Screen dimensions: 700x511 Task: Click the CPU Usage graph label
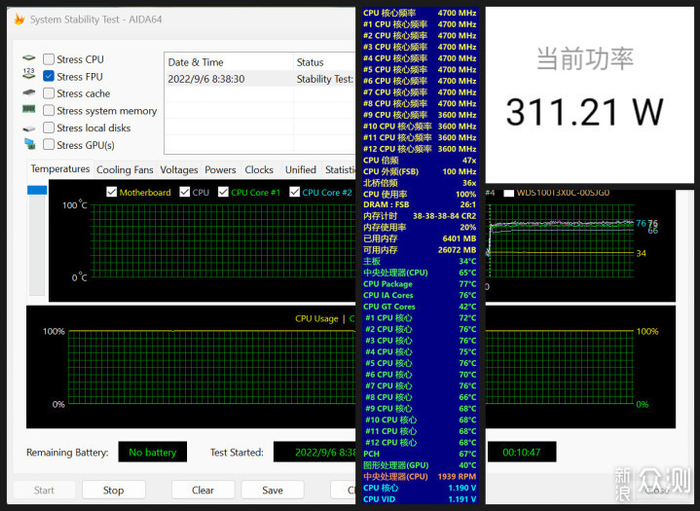pos(317,319)
